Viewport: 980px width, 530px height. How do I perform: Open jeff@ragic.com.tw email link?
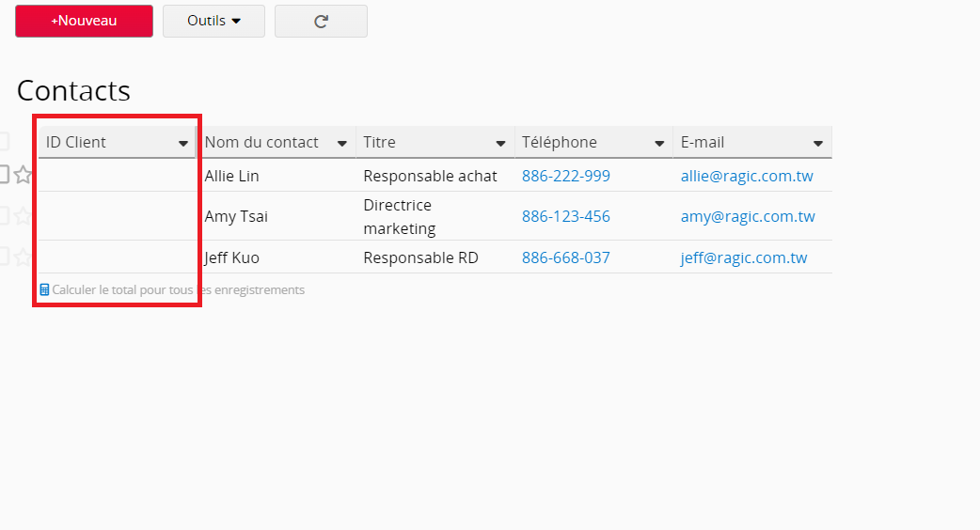pyautogui.click(x=743, y=257)
